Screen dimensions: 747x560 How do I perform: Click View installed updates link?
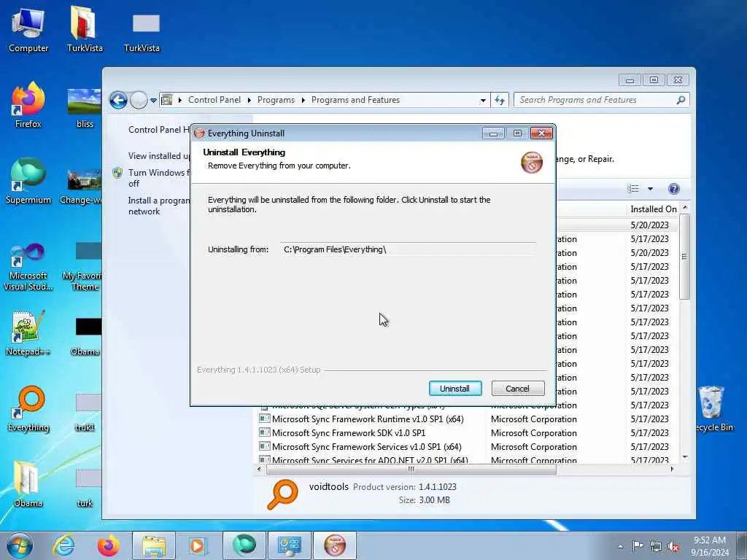[158, 156]
